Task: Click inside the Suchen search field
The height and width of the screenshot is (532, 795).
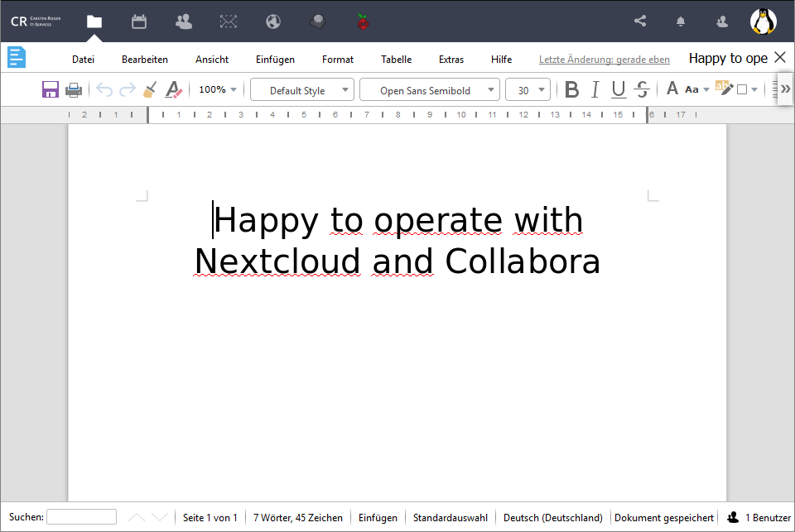Action: [81, 516]
